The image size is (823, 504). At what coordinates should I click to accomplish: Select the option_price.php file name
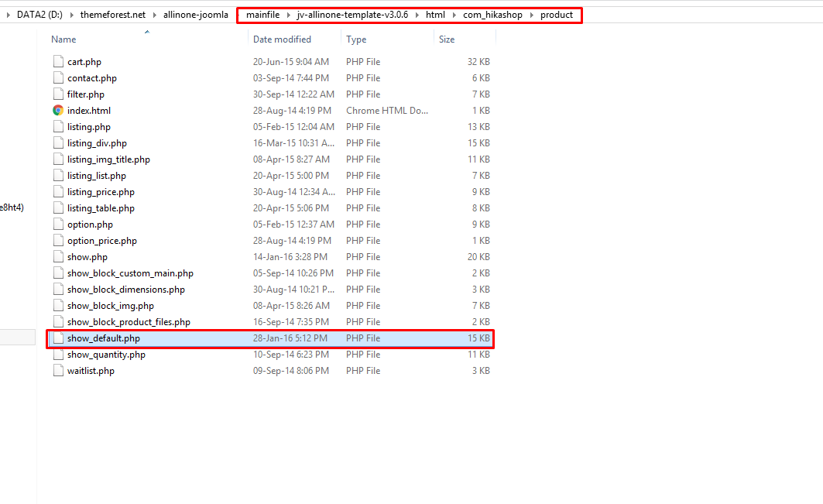(102, 241)
